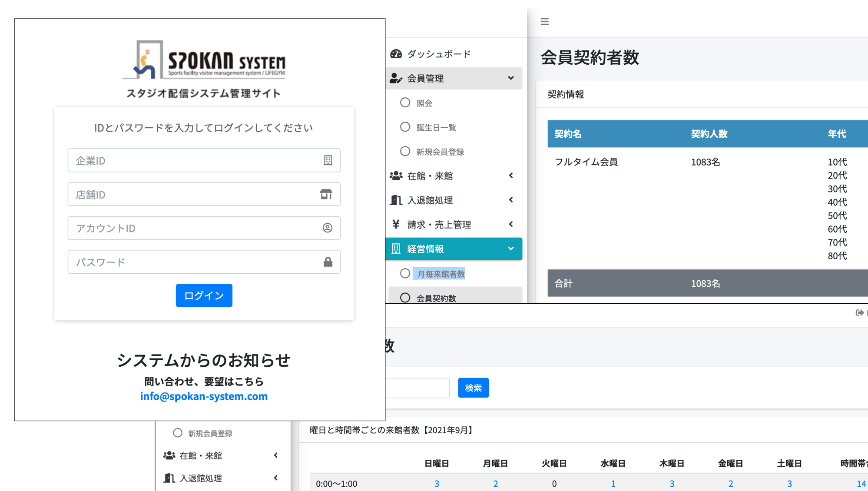
Task: Click the 60代 age row
Action: tap(837, 229)
